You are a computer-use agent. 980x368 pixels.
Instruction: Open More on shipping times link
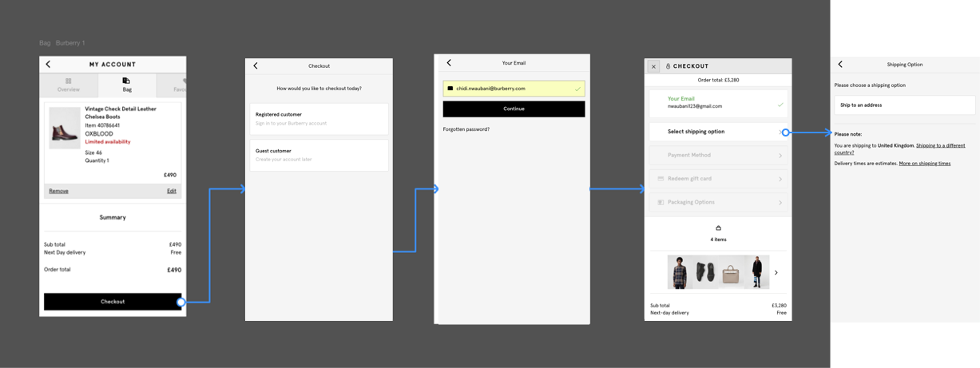[x=925, y=164]
